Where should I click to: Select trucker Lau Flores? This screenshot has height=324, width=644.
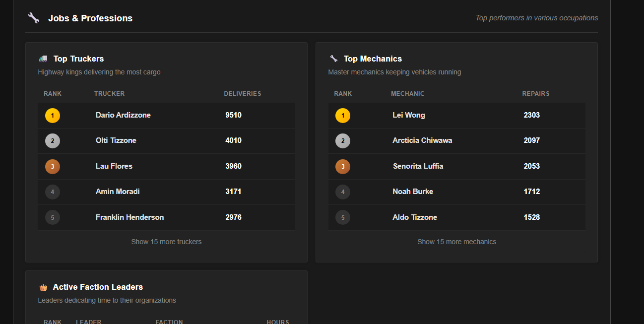point(114,166)
